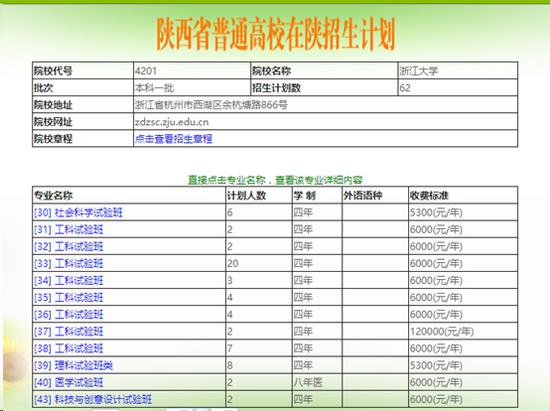Click the 收费标准 column header
This screenshot has height=411, width=550.
[x=429, y=195]
